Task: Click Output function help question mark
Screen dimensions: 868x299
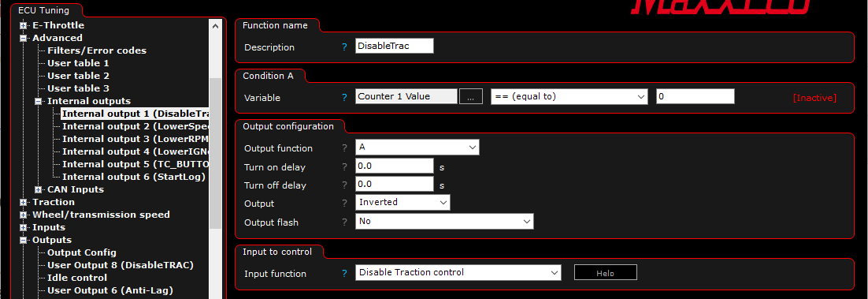Action: [344, 148]
